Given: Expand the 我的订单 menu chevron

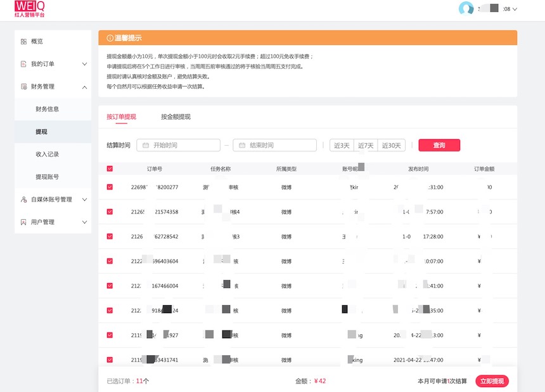Looking at the screenshot, I should (84, 64).
